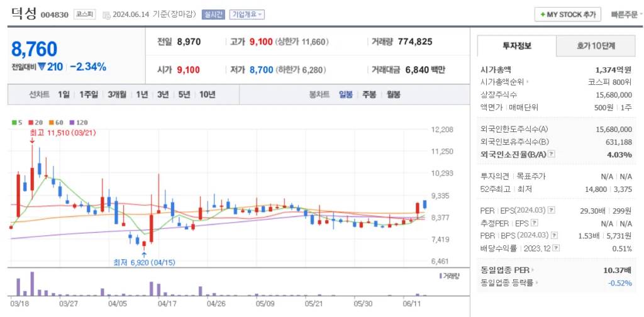The image size is (644, 317).
Task: Click the 코스피 800위 rank value
Action: coord(610,82)
